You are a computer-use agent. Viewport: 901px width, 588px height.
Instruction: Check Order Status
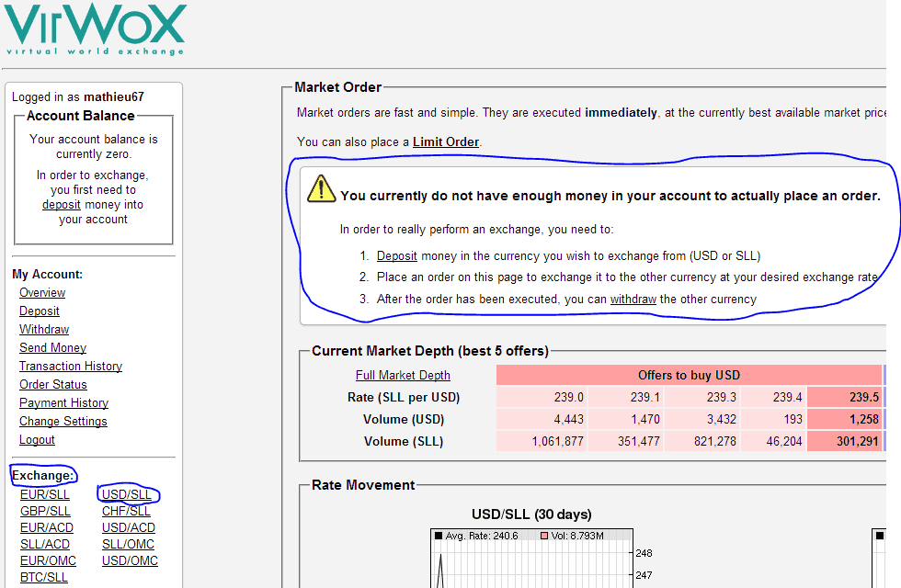[53, 384]
